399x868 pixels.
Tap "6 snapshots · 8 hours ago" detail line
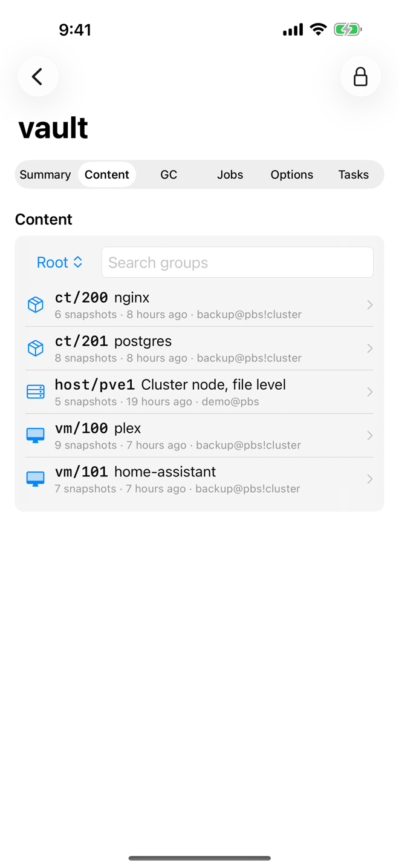(178, 314)
